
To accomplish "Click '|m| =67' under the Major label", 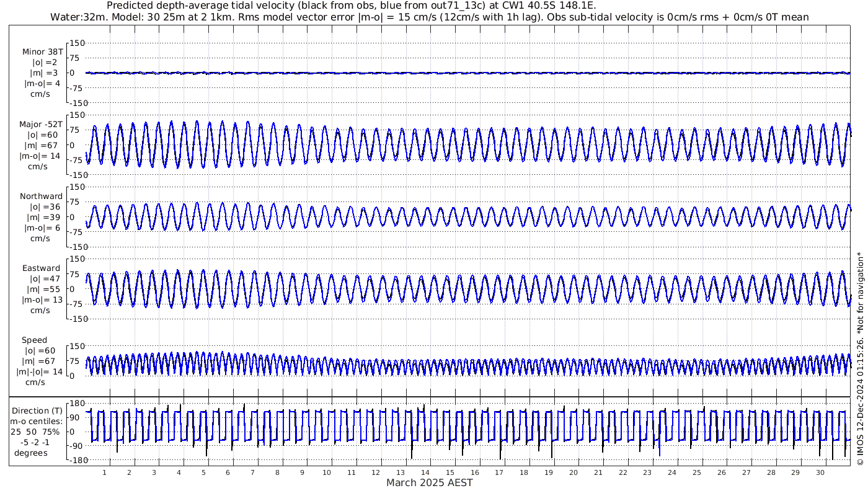I will click(x=42, y=145).
